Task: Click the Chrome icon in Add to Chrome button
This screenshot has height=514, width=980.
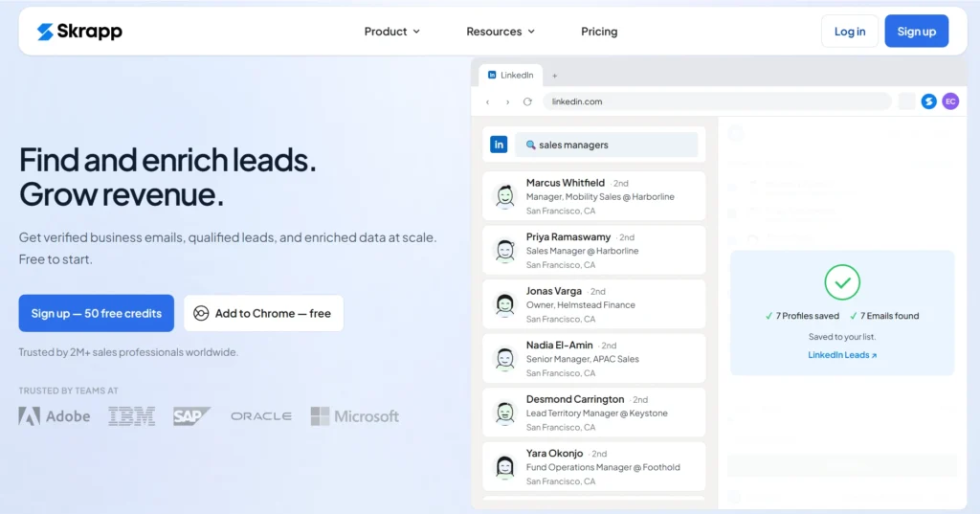Action: tap(201, 313)
